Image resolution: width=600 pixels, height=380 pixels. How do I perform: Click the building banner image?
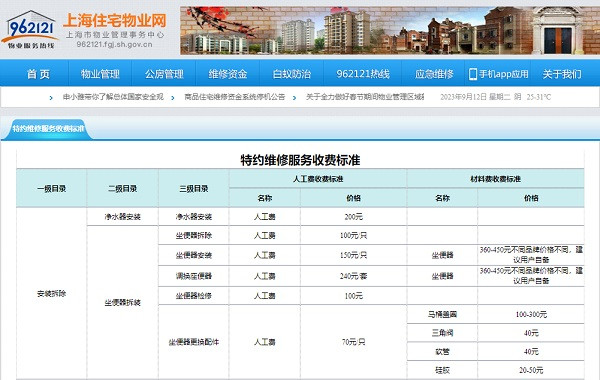pyautogui.click(x=390, y=30)
